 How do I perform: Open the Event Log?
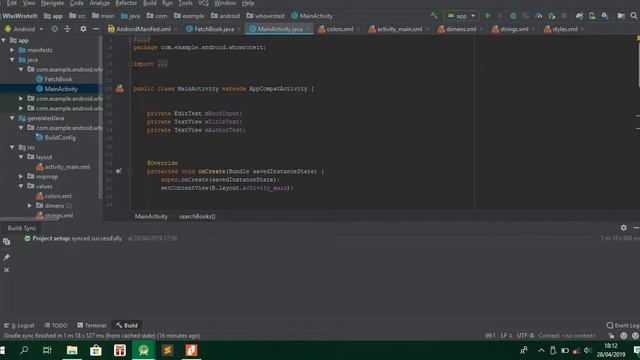[x=623, y=325]
